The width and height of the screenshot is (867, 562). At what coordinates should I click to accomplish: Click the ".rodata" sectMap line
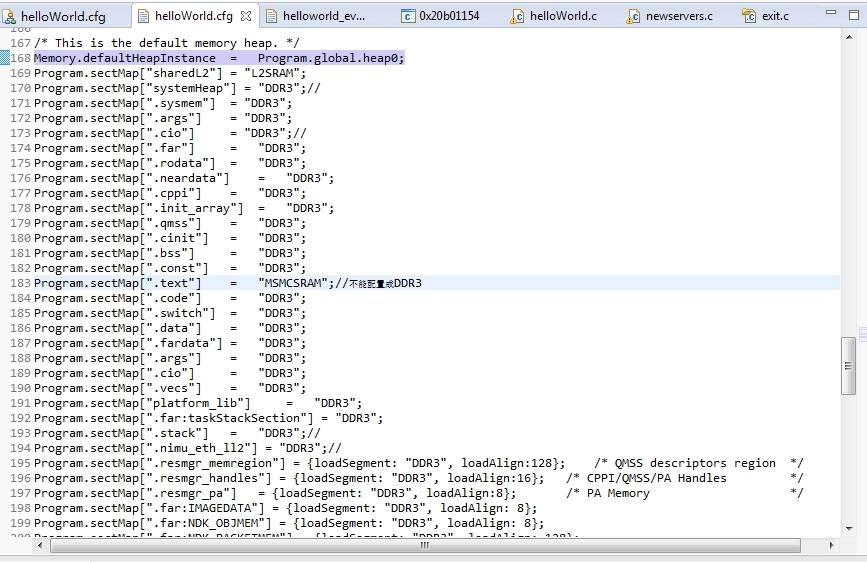click(x=170, y=163)
